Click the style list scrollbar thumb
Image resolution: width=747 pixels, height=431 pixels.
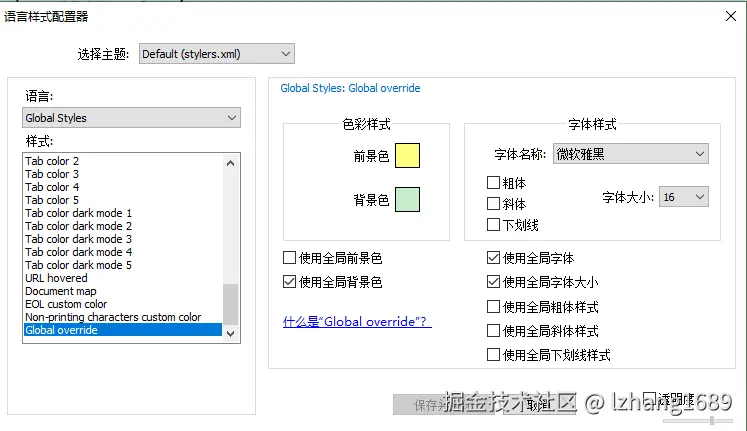point(231,304)
